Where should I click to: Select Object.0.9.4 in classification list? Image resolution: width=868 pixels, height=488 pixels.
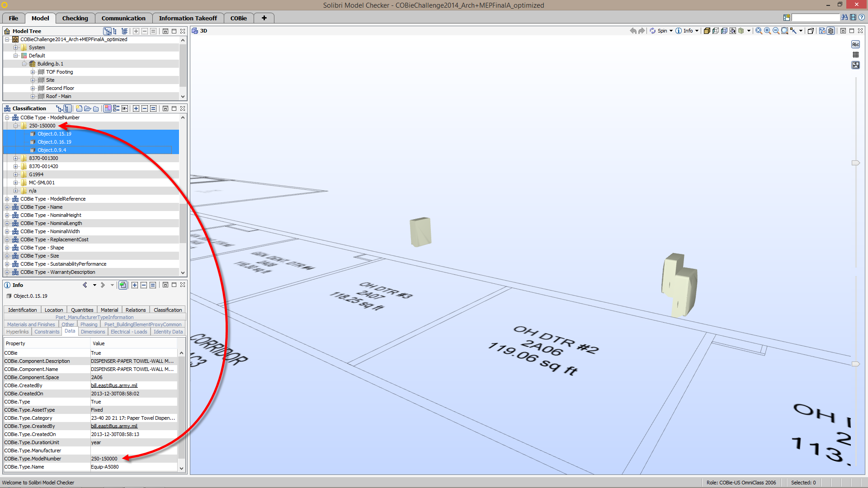pos(52,150)
